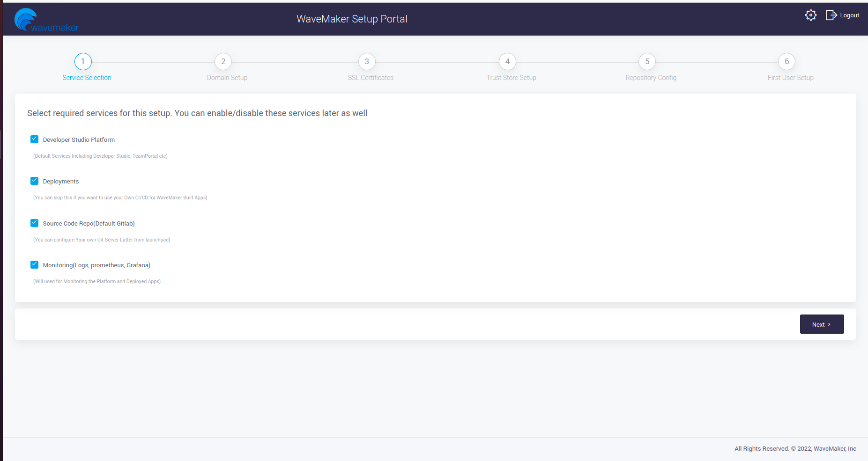Click the Logout text link
The width and height of the screenshot is (868, 461).
pyautogui.click(x=849, y=15)
